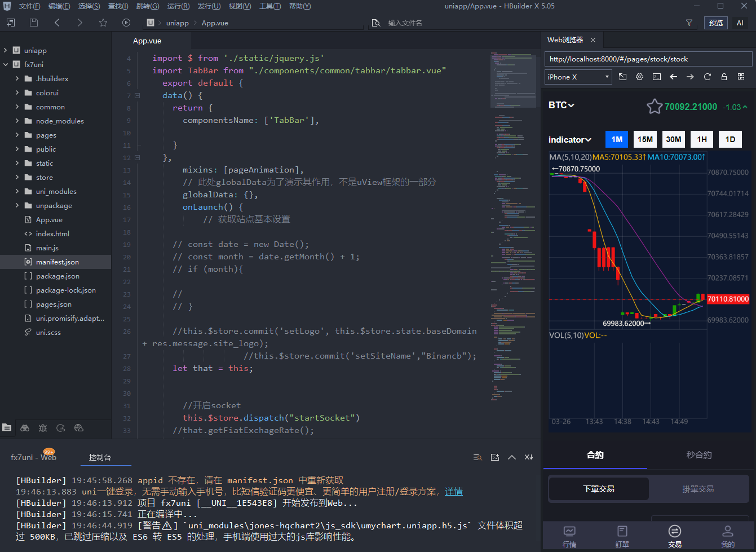Switch to the 秒合約 tab
Image resolution: width=756 pixels, height=552 pixels.
click(x=699, y=455)
